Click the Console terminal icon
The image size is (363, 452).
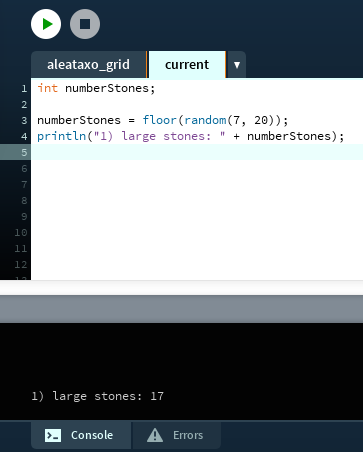[x=53, y=435]
